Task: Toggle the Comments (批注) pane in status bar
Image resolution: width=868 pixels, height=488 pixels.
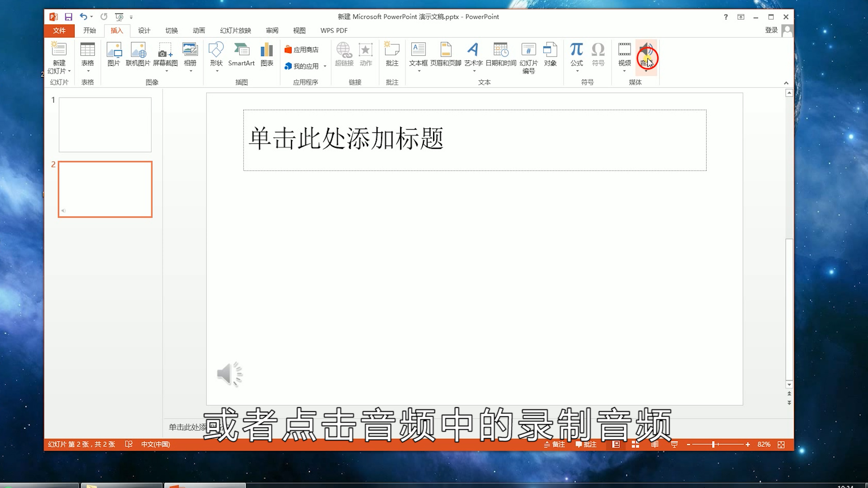Action: click(586, 445)
